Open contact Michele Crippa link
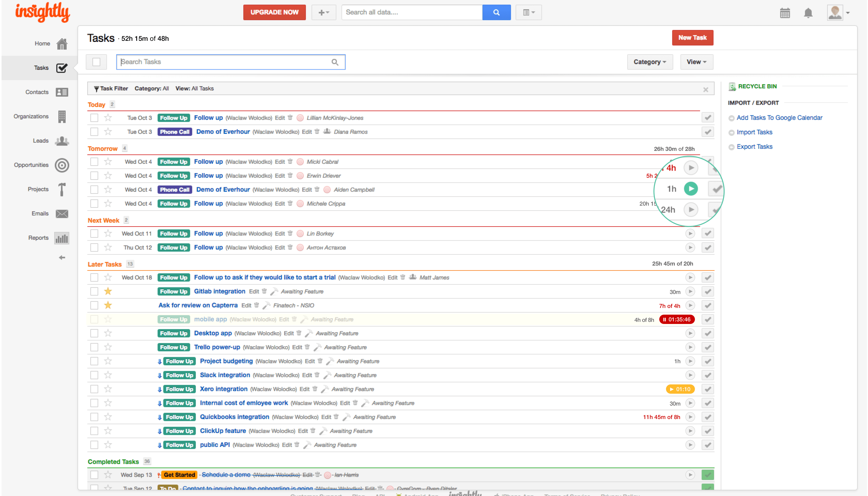Image resolution: width=868 pixels, height=496 pixels. click(326, 204)
